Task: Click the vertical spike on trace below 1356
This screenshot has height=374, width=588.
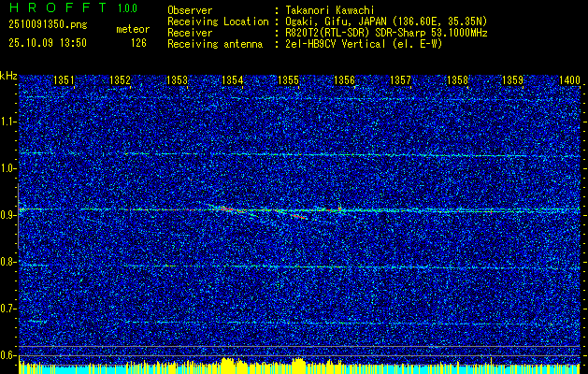Action: 339,208
